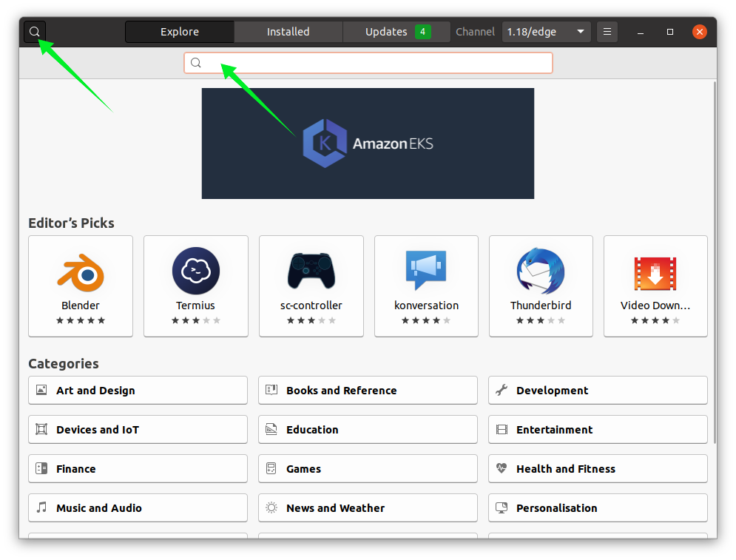Browse the News and Weather category
Screen dimensions: 736x560
click(x=368, y=508)
